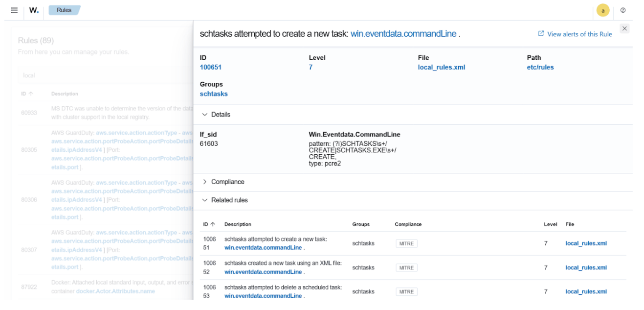Select the Rules breadcrumb tab
The height and width of the screenshot is (310, 644).
[64, 10]
